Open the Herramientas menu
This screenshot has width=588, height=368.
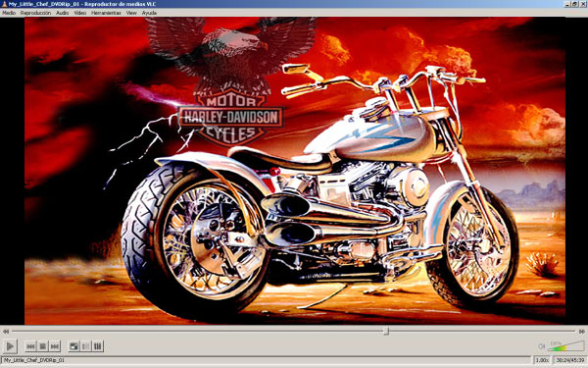(106, 13)
